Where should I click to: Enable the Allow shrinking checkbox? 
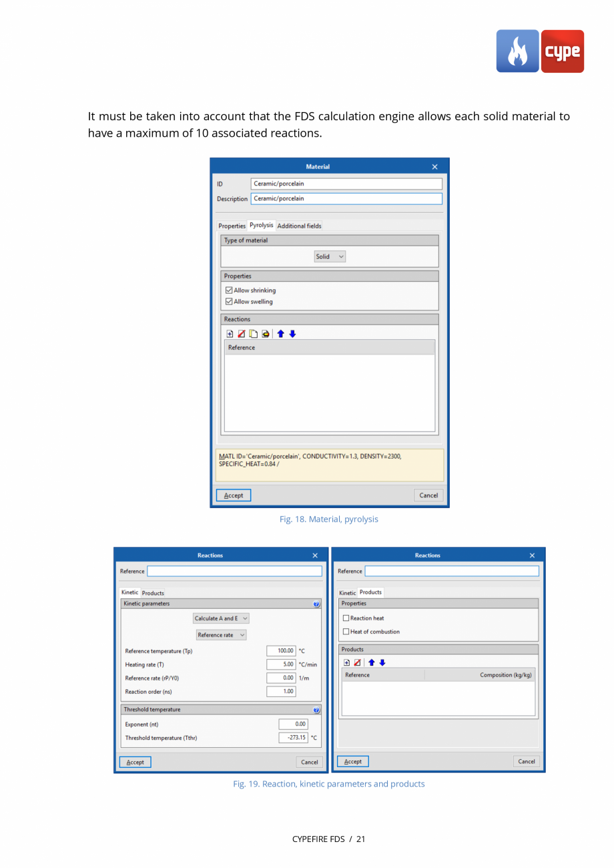click(x=229, y=290)
